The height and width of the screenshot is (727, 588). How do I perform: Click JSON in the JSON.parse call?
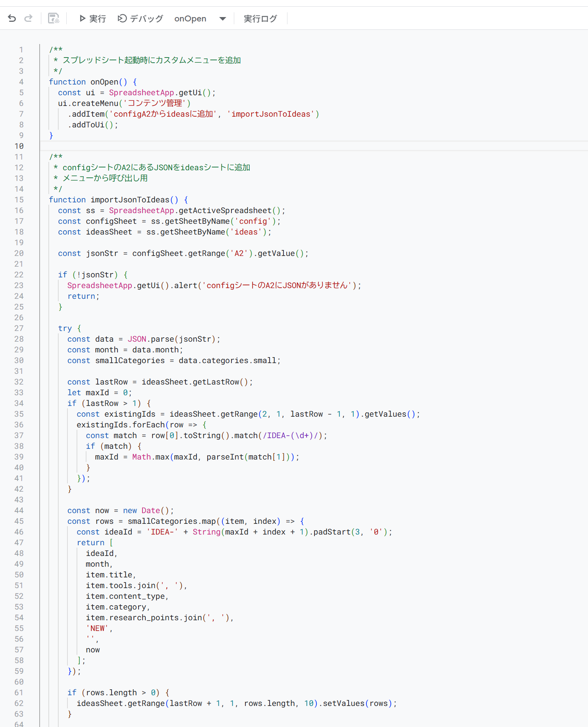point(137,339)
